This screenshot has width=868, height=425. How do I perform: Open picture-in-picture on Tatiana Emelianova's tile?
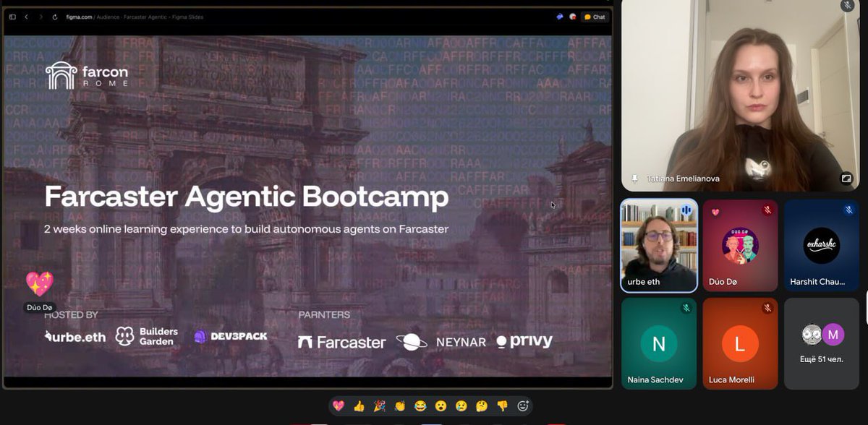846,178
